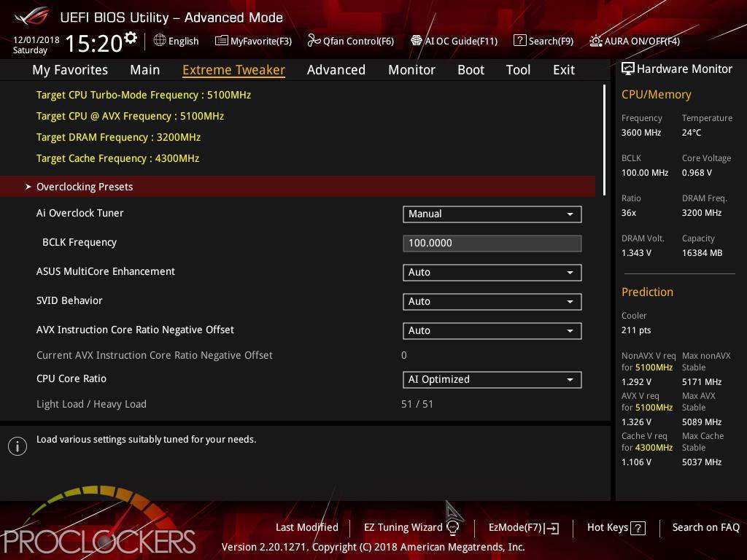The image size is (747, 560).
Task: Expand the Overclocking Presets submenu
Action: (x=298, y=186)
